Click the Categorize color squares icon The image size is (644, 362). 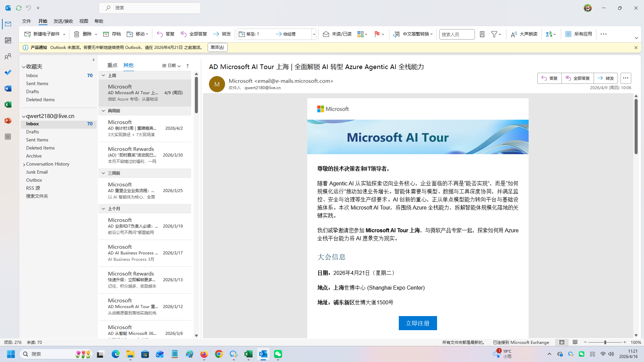pos(361,34)
